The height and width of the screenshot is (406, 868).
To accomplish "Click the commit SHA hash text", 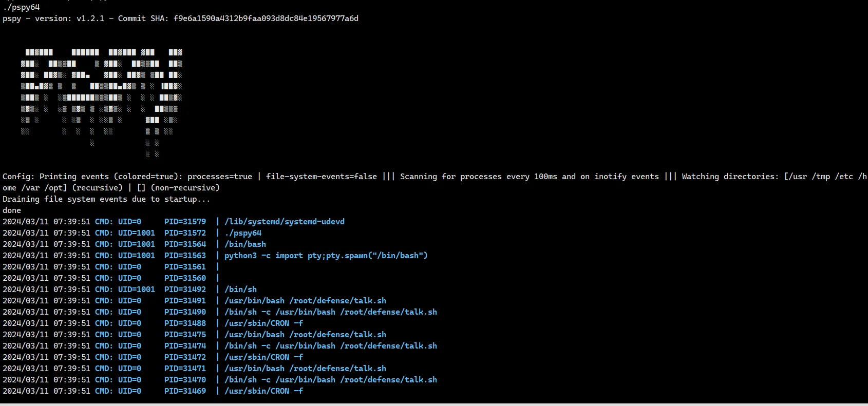I will [x=266, y=18].
